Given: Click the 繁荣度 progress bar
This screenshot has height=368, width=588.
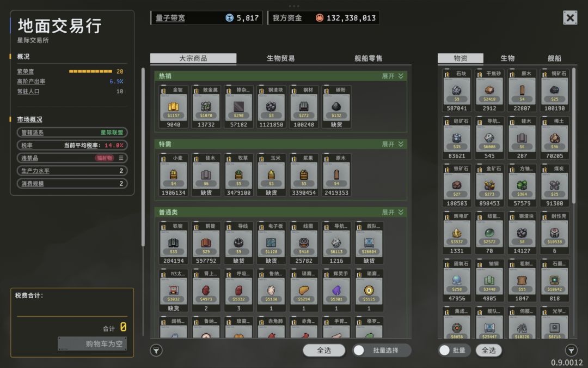Looking at the screenshot, I should point(90,71).
